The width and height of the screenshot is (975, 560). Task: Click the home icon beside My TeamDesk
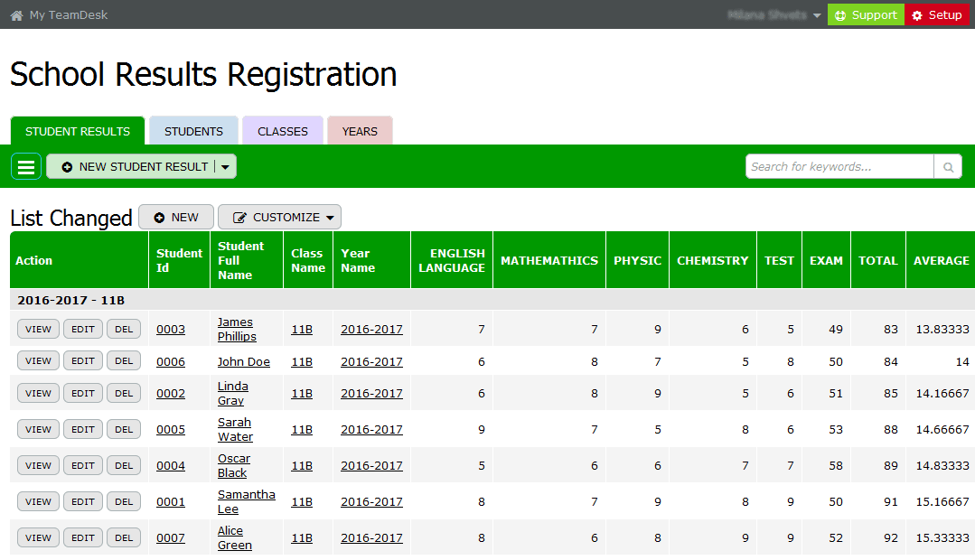pos(16,15)
